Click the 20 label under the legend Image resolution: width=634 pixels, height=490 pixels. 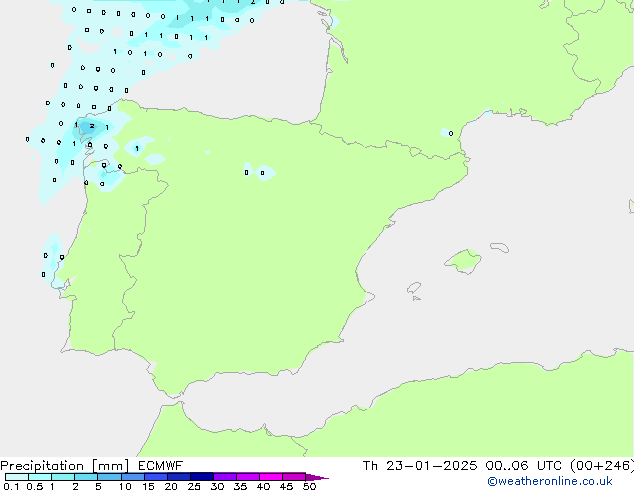pyautogui.click(x=171, y=486)
